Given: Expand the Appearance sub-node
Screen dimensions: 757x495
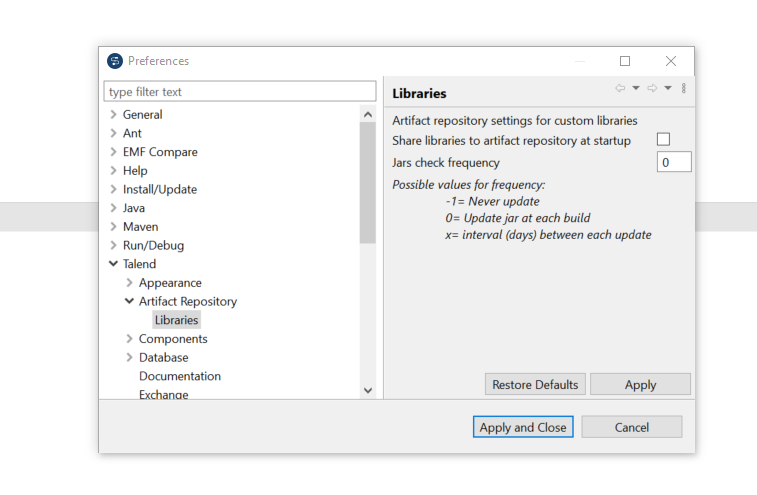Looking at the screenshot, I should [x=129, y=283].
